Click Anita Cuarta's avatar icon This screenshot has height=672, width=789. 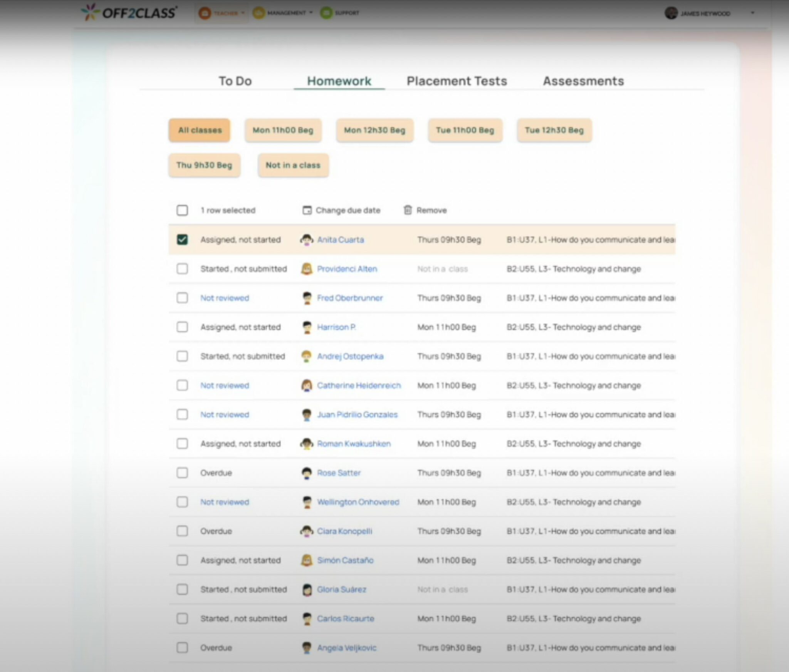307,240
